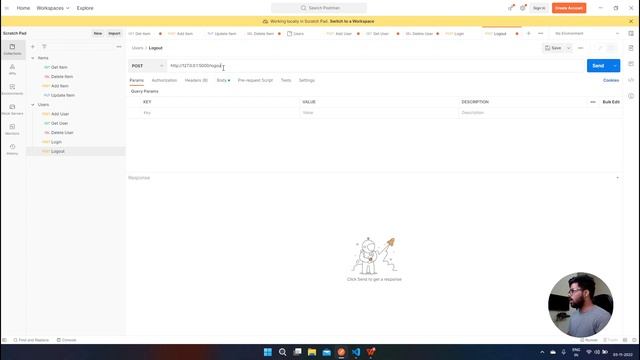Switch to the Body tab
The image size is (640, 360).
click(223, 80)
